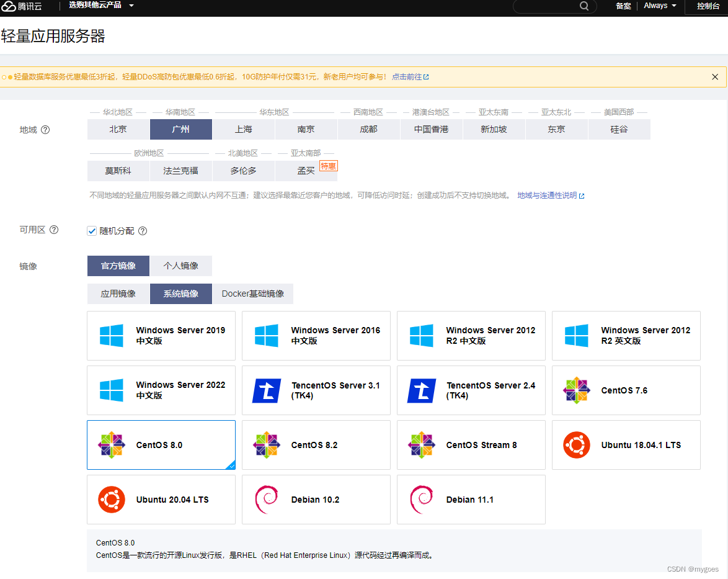The width and height of the screenshot is (728, 579).
Task: Open the Always account dropdown
Action: pyautogui.click(x=660, y=6)
